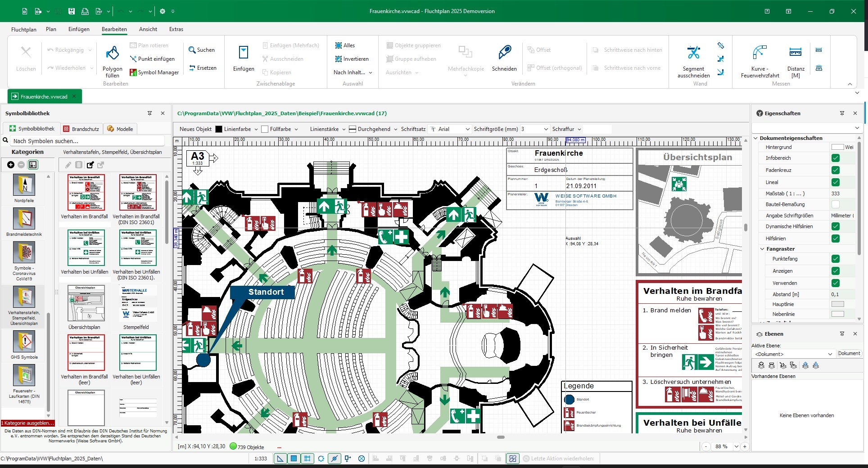
Task: Export as PDF from the quick toolbar
Action: [x=99, y=11]
